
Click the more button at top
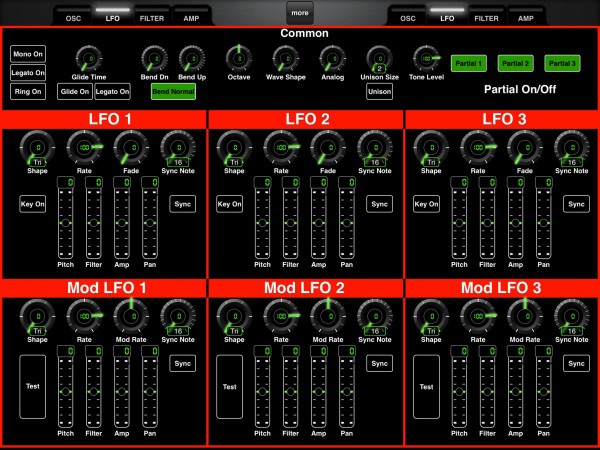tap(300, 13)
